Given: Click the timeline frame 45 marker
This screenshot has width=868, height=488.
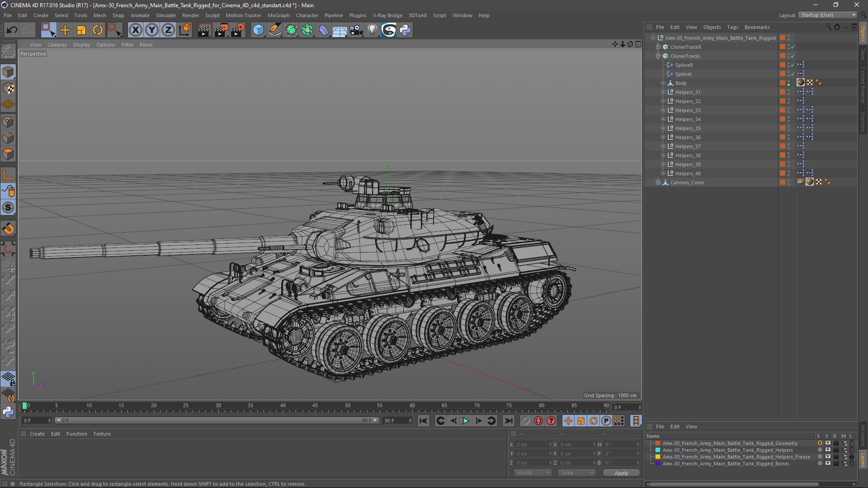Looking at the screenshot, I should [x=315, y=406].
